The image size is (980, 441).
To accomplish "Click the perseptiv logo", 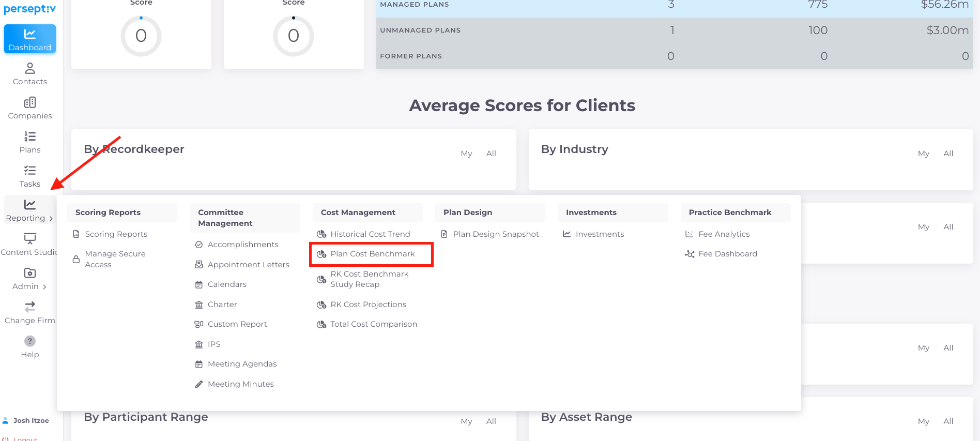I will pos(30,9).
